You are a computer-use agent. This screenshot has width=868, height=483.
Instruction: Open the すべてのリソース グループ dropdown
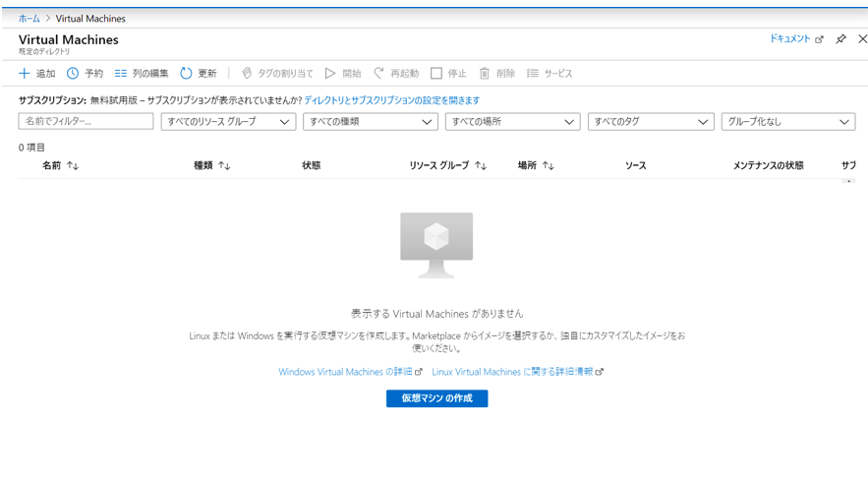pos(229,121)
